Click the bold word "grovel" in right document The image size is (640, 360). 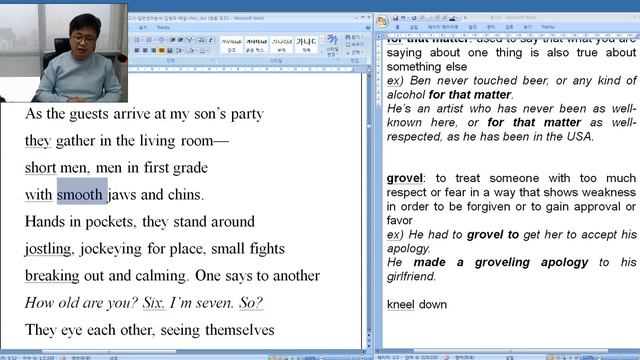coord(404,178)
